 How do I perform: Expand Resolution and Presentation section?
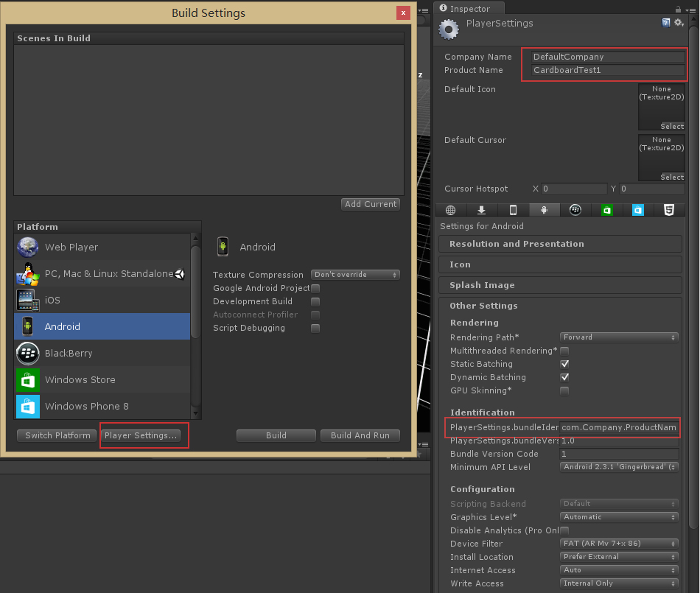tap(560, 244)
